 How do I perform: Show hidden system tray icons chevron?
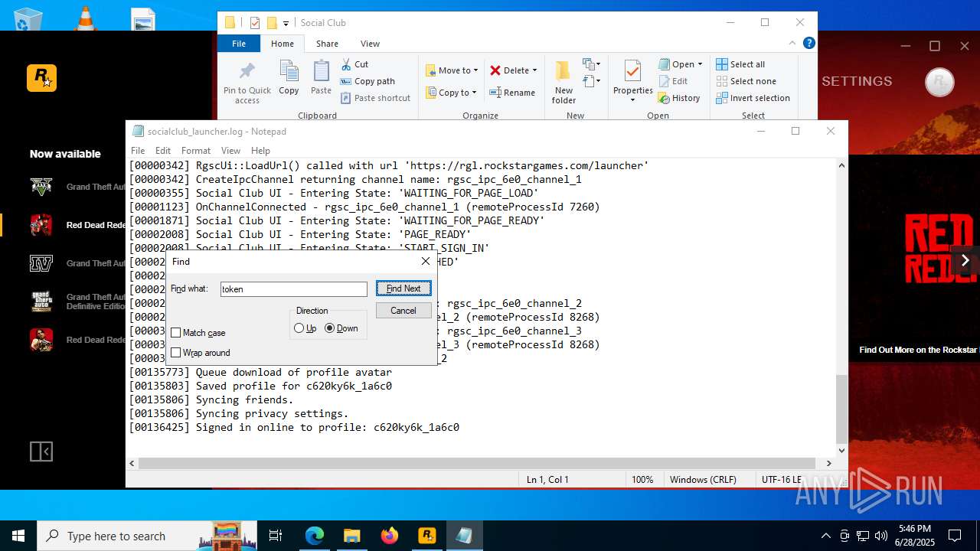tap(825, 536)
